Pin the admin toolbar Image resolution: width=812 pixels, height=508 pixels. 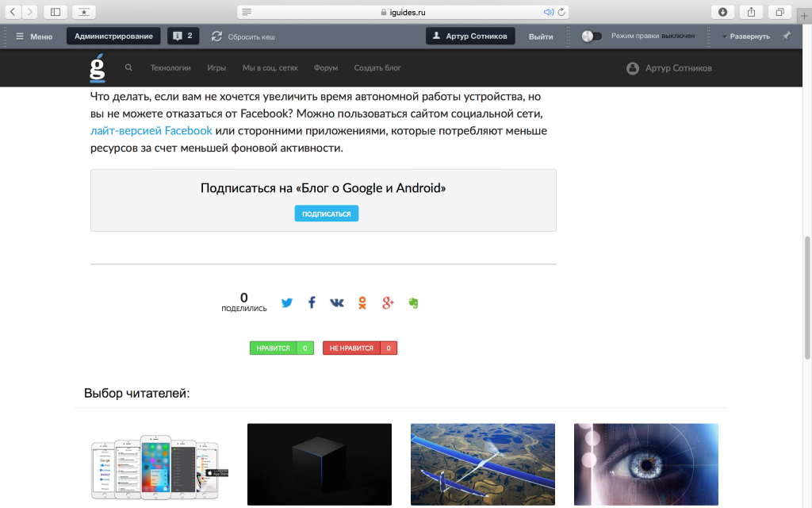pos(787,36)
